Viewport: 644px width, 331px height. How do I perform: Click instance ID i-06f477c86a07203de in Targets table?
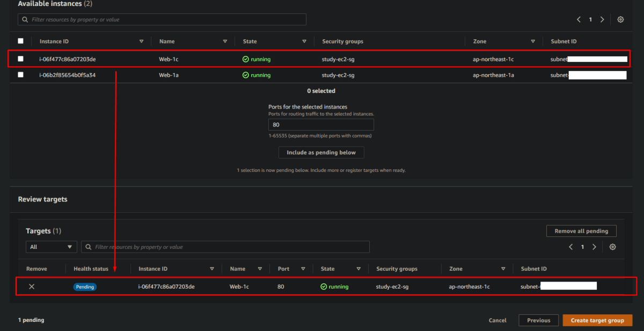[166, 287]
